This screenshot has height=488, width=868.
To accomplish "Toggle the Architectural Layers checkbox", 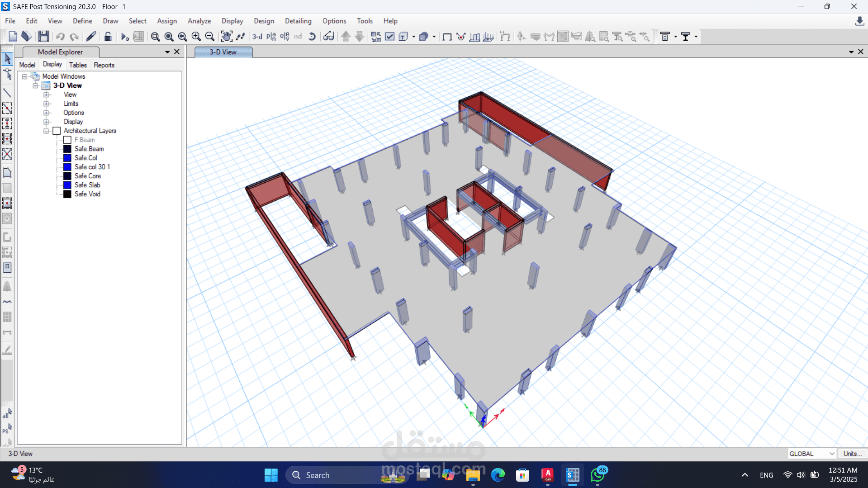I will [57, 131].
